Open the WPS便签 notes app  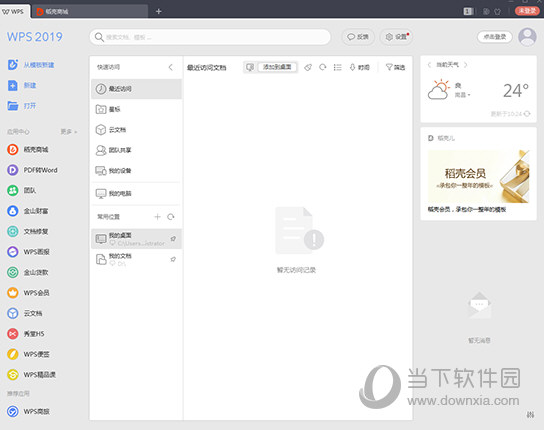28,354
